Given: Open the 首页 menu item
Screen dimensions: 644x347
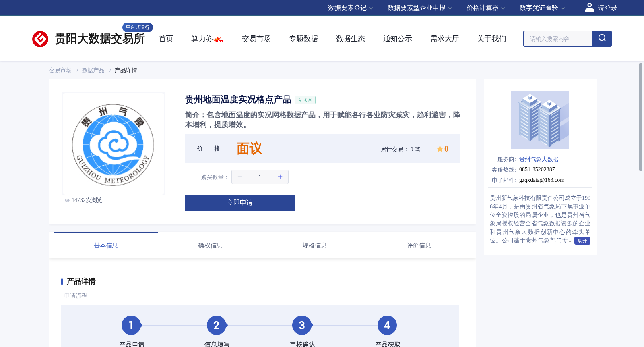Looking at the screenshot, I should click(x=166, y=39).
